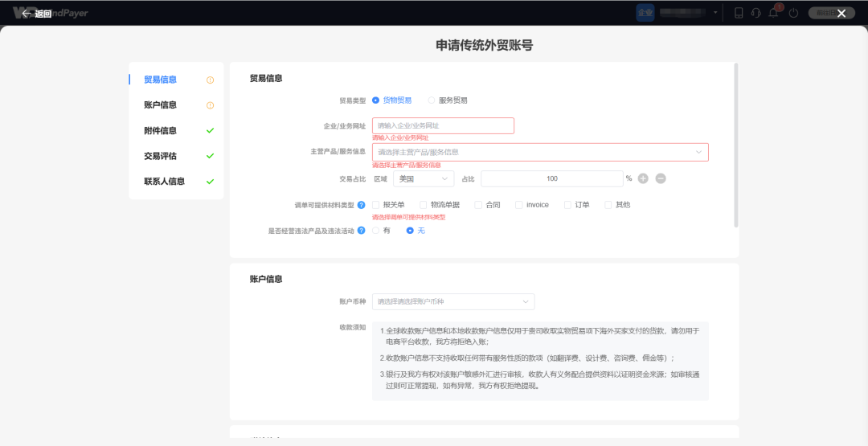Click error text 请选择调单可提供材料类型

click(408, 218)
